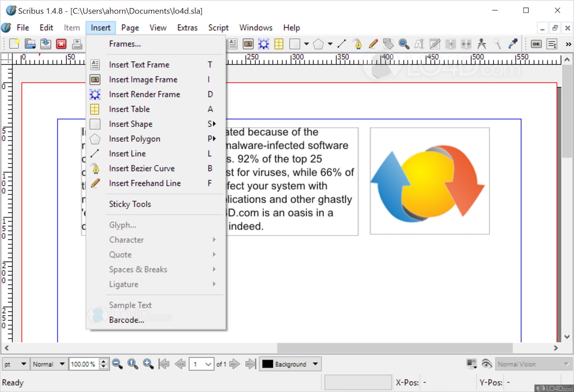Choose Insert Image Frame menu entry
This screenshot has height=392, width=574.
156,79
